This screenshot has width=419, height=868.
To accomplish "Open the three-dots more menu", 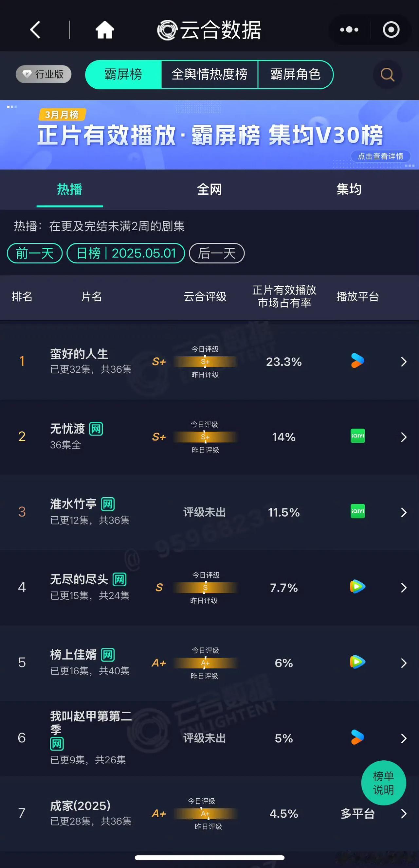I will pos(349,30).
